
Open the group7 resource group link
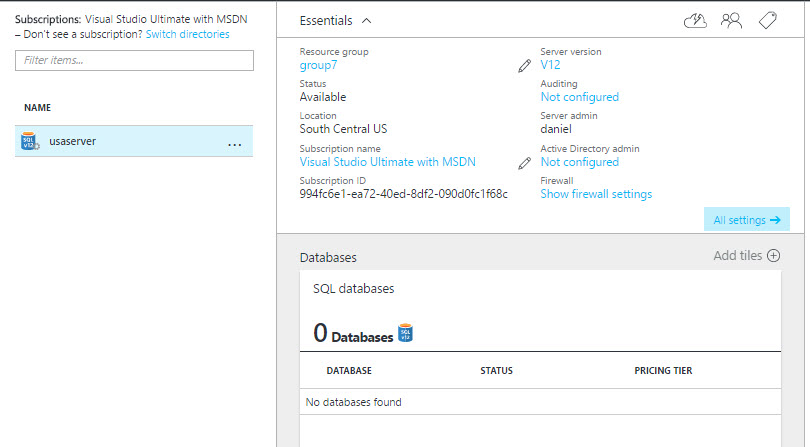(318, 65)
